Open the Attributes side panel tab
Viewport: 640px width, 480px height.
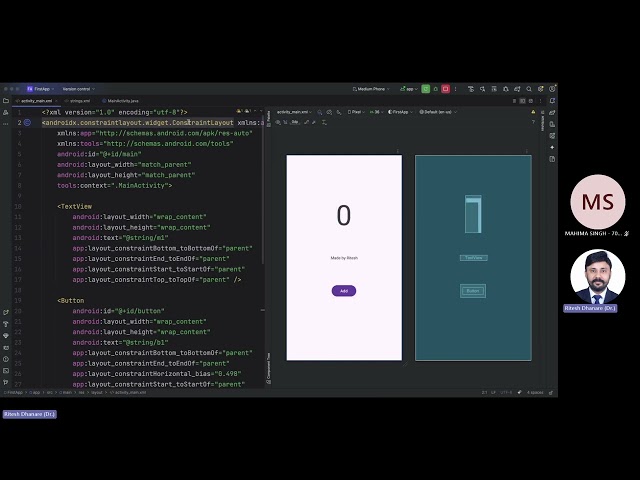point(542,121)
